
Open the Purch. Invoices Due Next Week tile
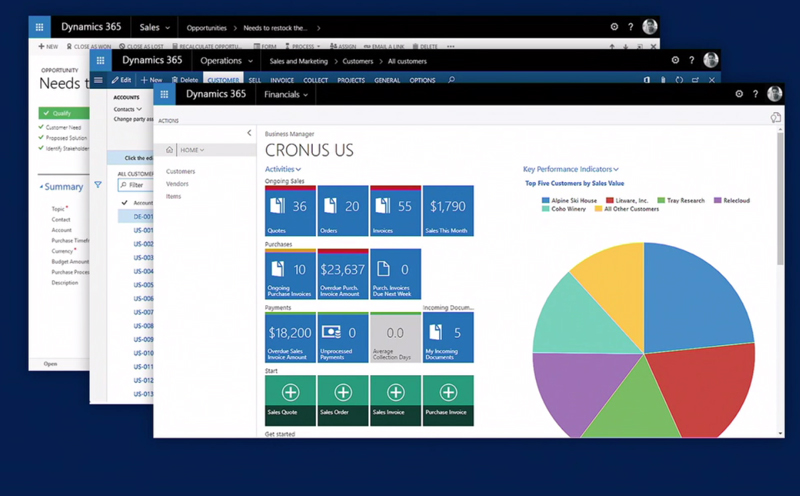395,274
